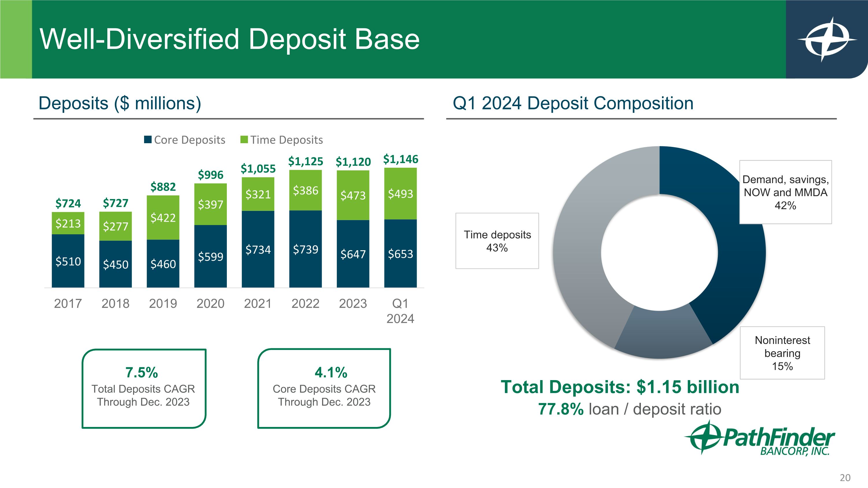Click the Time Deposits legend swatch
This screenshot has width=868, height=488.
[244, 139]
